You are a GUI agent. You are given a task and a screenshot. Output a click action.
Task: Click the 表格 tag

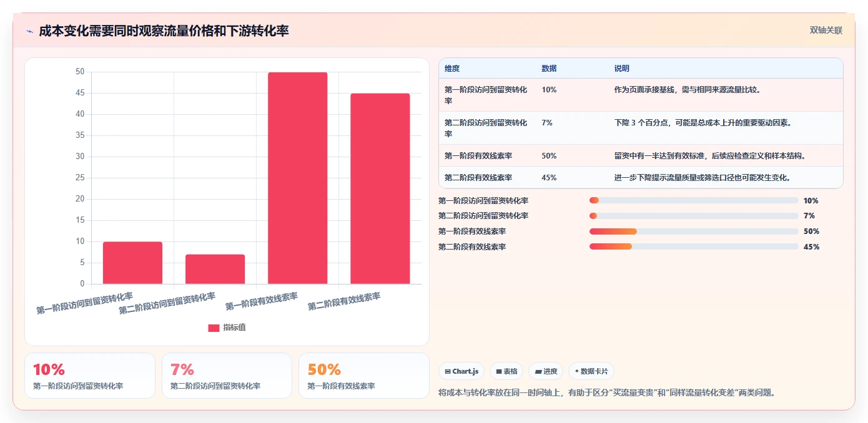pyautogui.click(x=506, y=371)
